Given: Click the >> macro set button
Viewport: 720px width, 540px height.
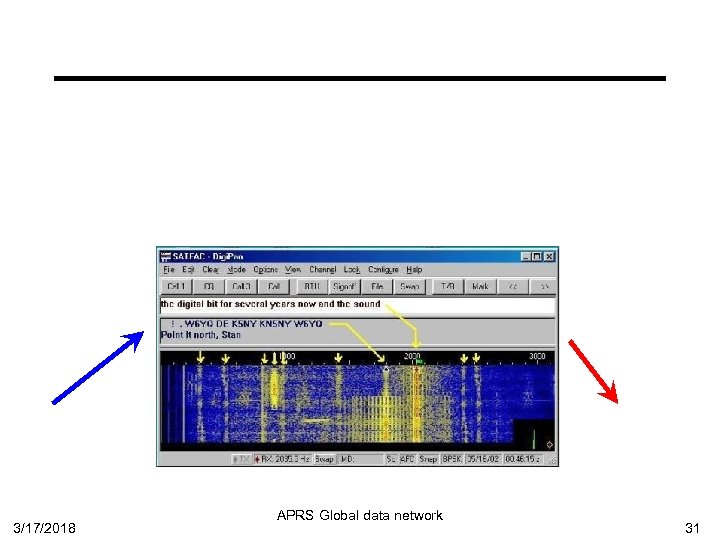Looking at the screenshot, I should (x=545, y=287).
